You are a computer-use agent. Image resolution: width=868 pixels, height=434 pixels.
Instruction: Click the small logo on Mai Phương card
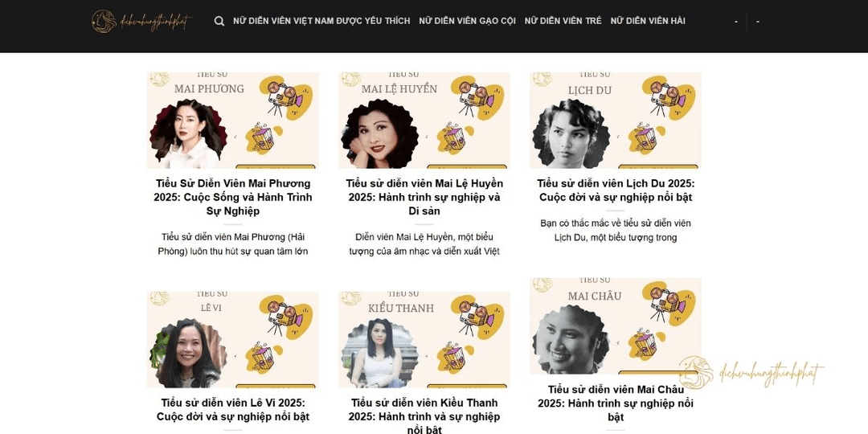tap(159, 79)
